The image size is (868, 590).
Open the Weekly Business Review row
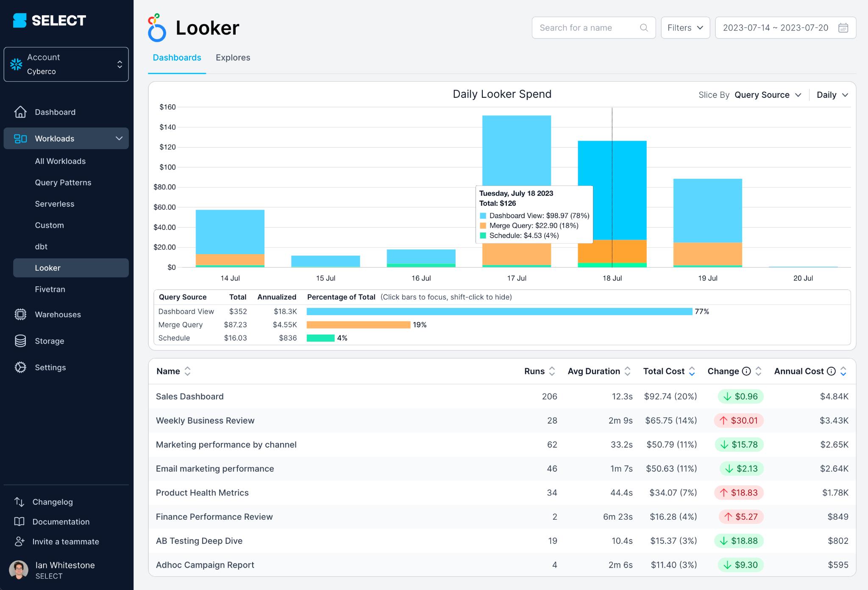click(x=502, y=421)
